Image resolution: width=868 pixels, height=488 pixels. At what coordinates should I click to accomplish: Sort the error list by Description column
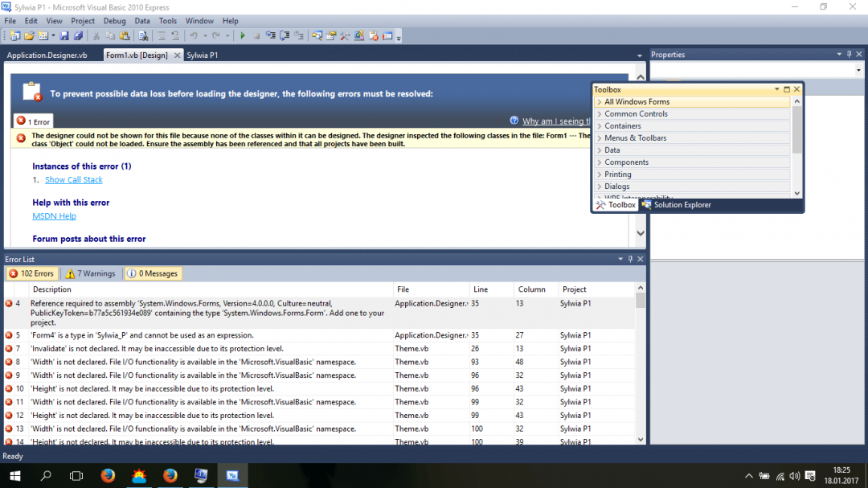tap(51, 289)
